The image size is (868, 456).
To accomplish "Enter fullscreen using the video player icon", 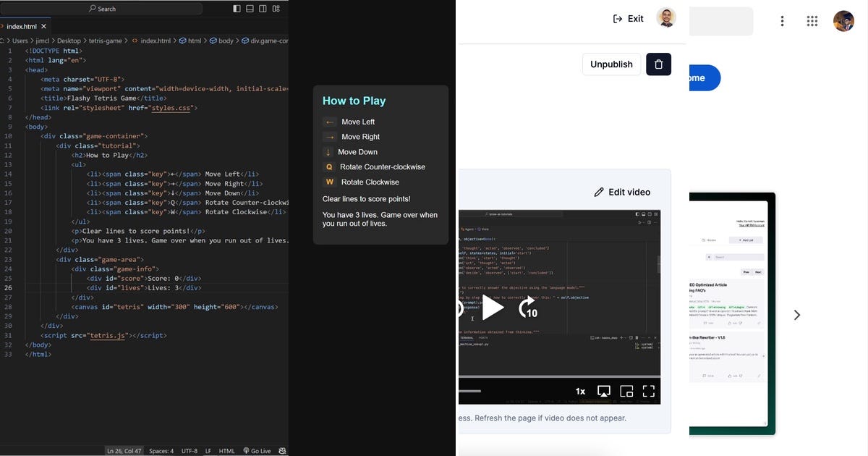I will pyautogui.click(x=649, y=391).
